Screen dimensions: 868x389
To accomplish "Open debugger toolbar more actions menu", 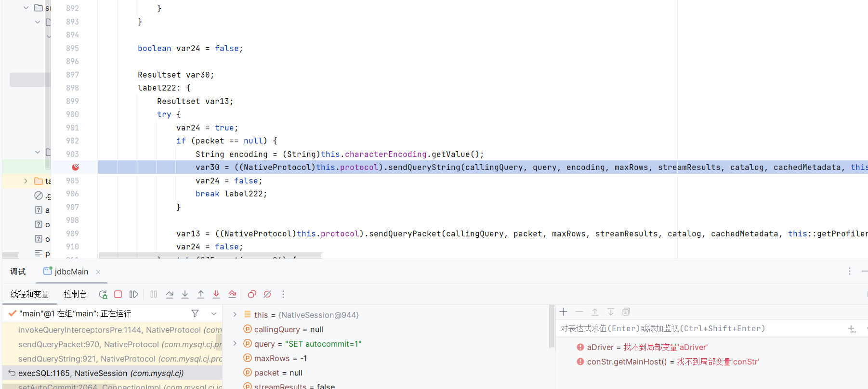I will tap(283, 294).
